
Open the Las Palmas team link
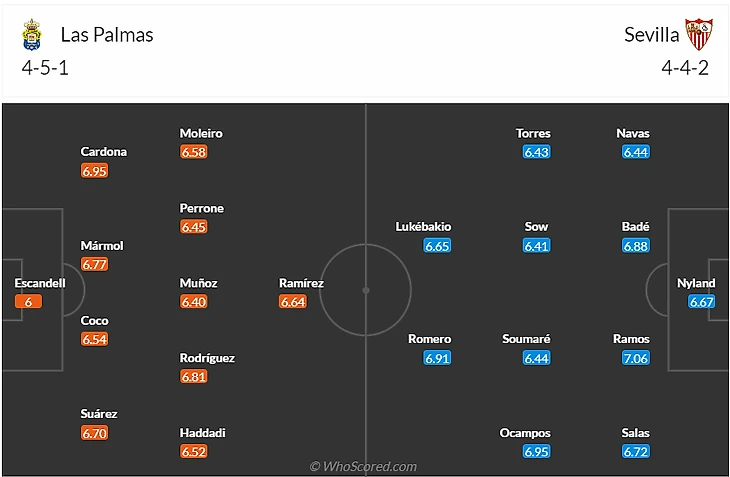[x=107, y=35]
